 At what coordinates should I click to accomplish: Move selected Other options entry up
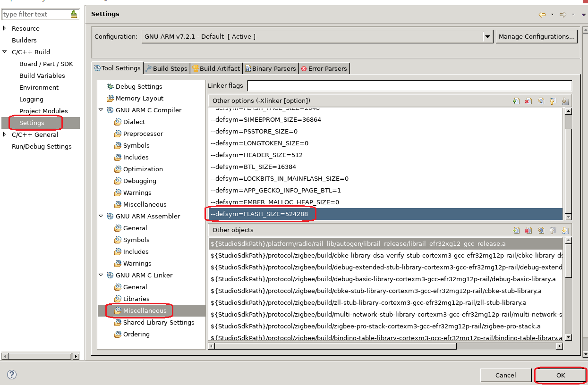[553, 101]
